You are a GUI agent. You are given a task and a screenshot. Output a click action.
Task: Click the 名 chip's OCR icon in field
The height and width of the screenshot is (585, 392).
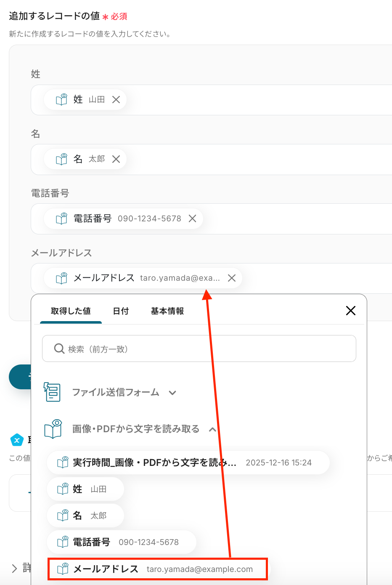[x=62, y=159]
